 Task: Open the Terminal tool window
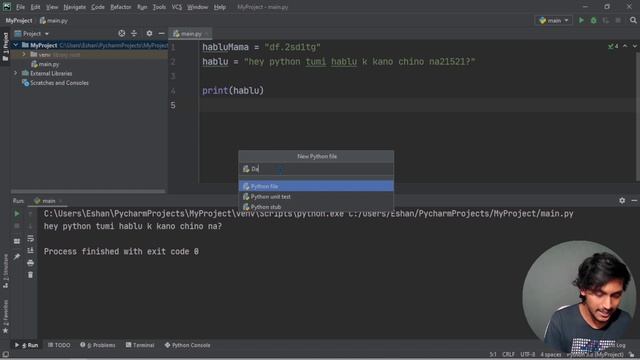140,345
